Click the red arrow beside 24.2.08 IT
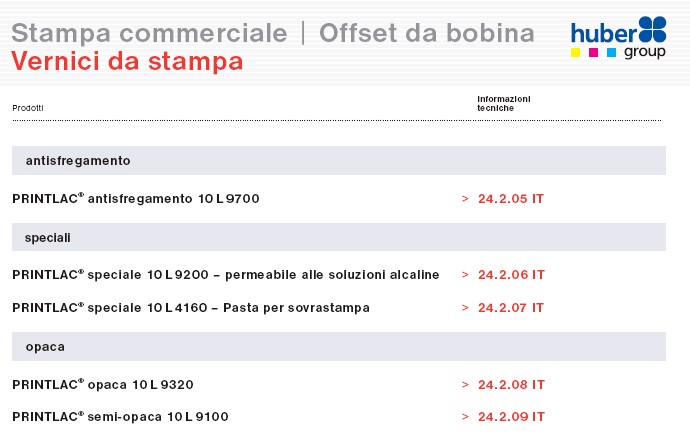Screen dimensions: 690x444 tap(465, 385)
